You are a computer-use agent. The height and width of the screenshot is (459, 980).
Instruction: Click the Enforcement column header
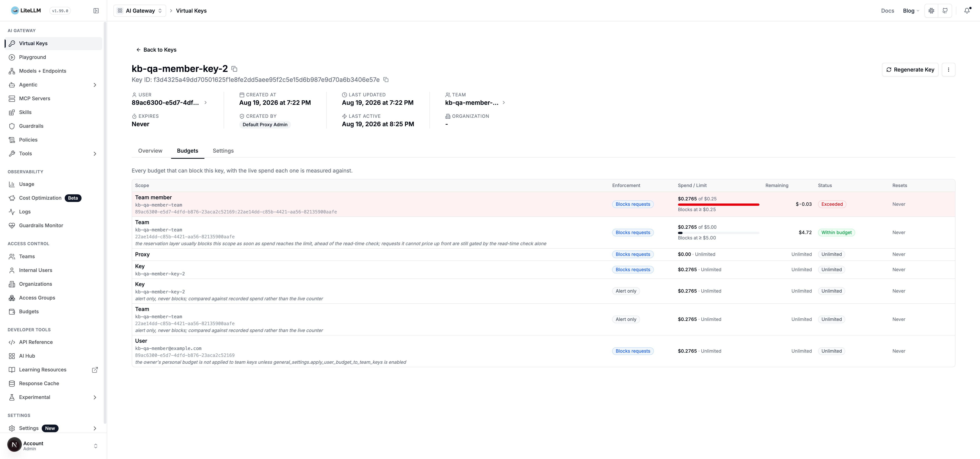(x=626, y=186)
